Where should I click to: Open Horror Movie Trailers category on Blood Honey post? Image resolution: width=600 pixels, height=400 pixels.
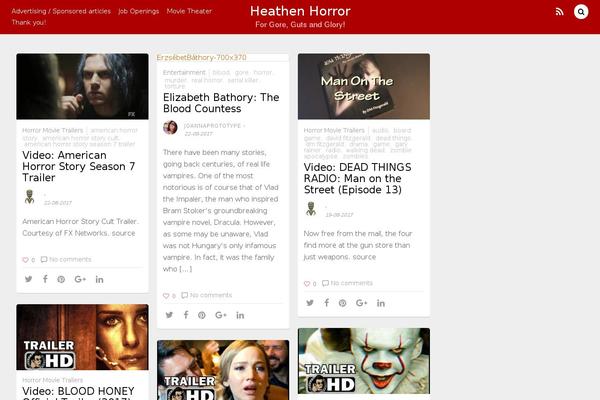(x=52, y=380)
